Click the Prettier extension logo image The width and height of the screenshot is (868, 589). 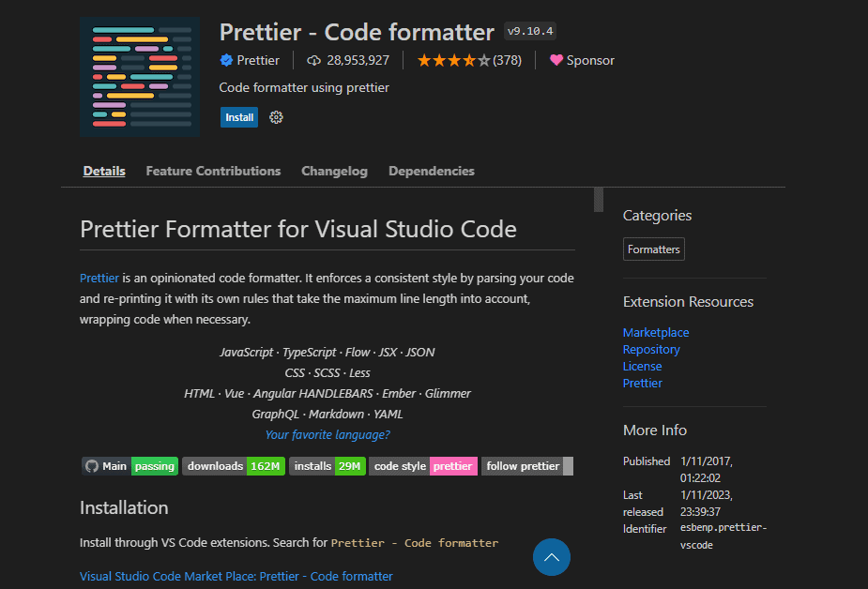140,77
